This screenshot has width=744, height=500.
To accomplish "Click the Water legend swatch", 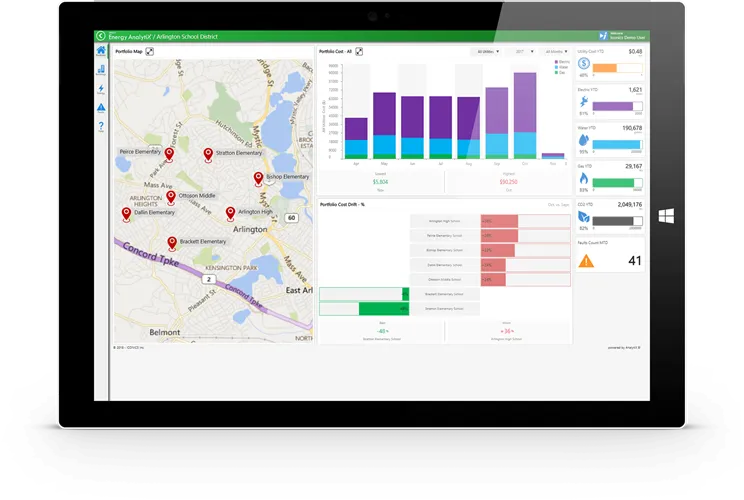I will (x=556, y=67).
